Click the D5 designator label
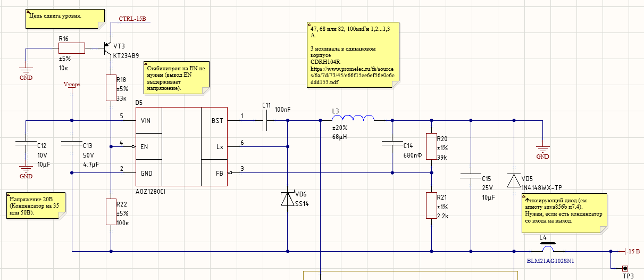 point(139,102)
